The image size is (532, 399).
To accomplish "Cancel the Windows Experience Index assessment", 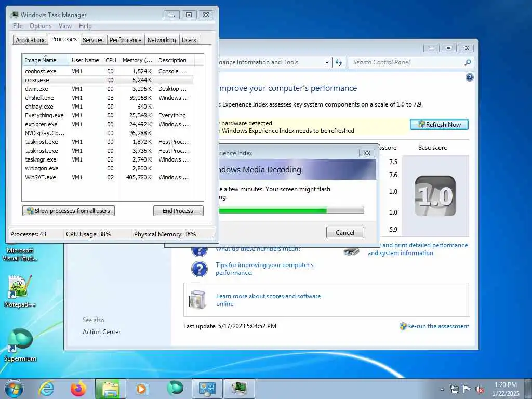I will tap(345, 232).
